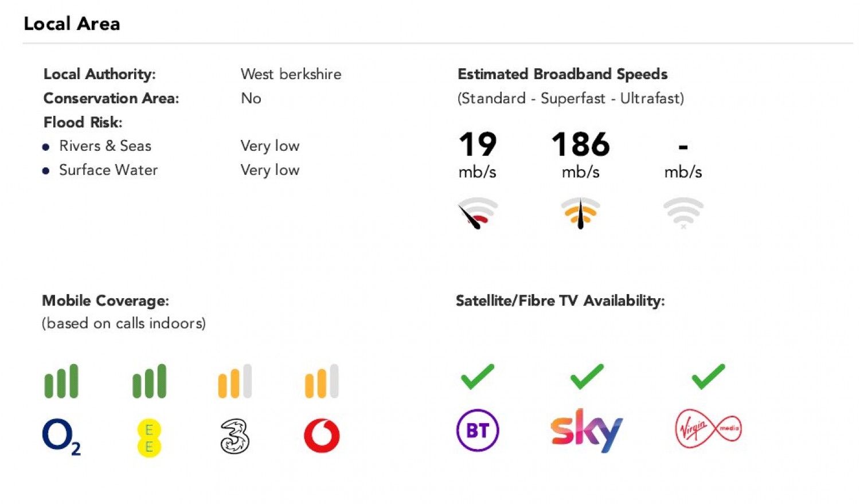Click the Sky TV logo
This screenshot has width=860, height=504.
(586, 430)
